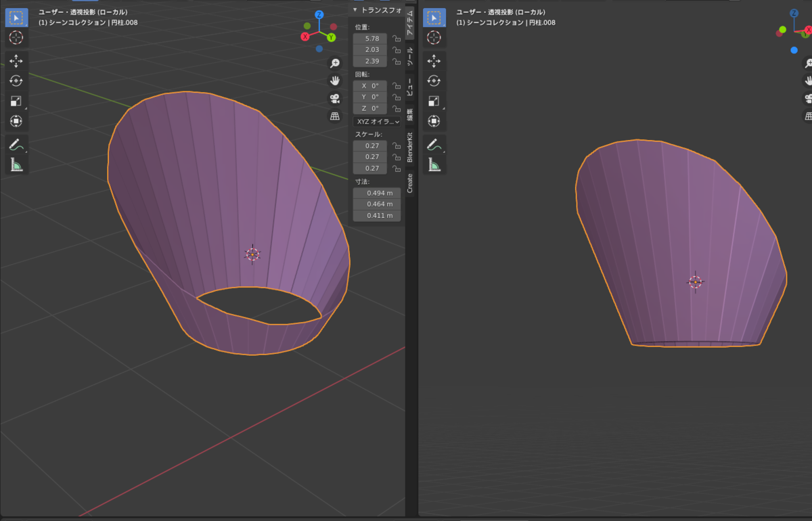Click the position Y field showing 2.03
The height and width of the screenshot is (521, 812).
370,50
